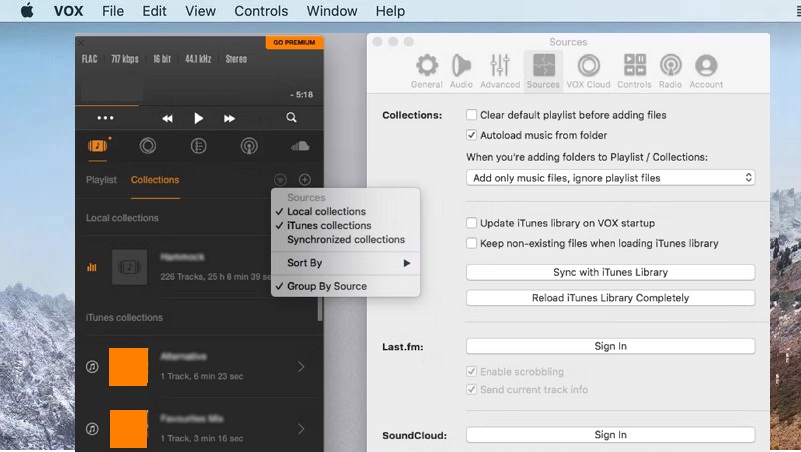Viewport: 801px width, 452px height.
Task: Click the music note icon beside Alternative collection
Action: 92,367
